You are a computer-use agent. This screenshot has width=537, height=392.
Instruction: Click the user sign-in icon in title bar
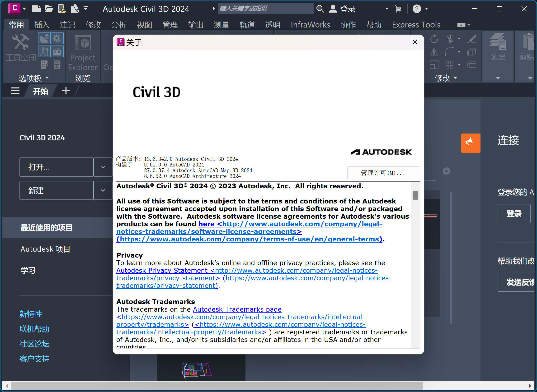click(x=333, y=9)
